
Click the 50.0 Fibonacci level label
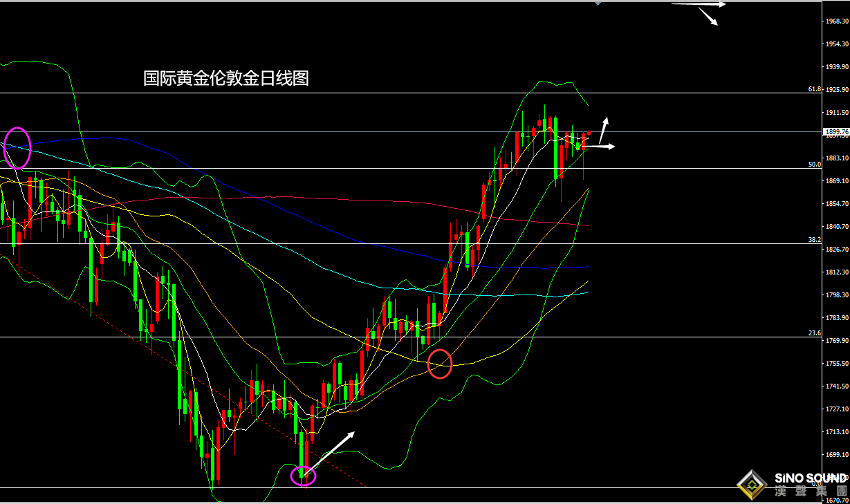tap(814, 165)
